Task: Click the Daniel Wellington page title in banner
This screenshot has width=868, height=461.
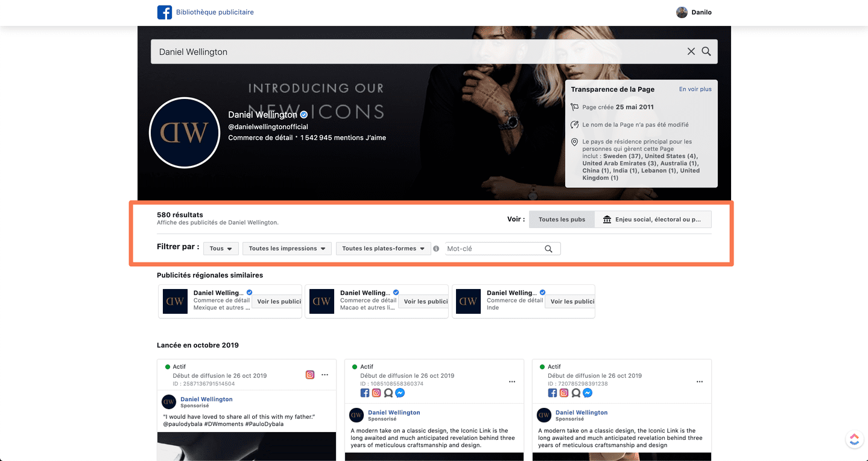Action: [262, 115]
